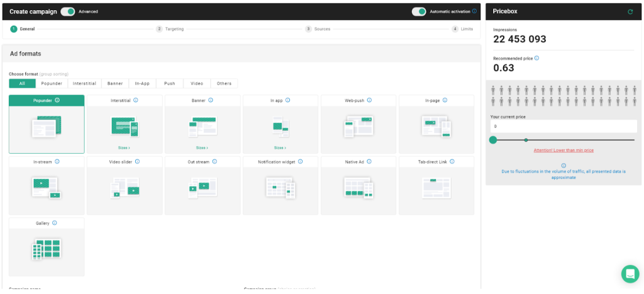Click the price slider handle
This screenshot has height=294, width=644.
tap(493, 140)
